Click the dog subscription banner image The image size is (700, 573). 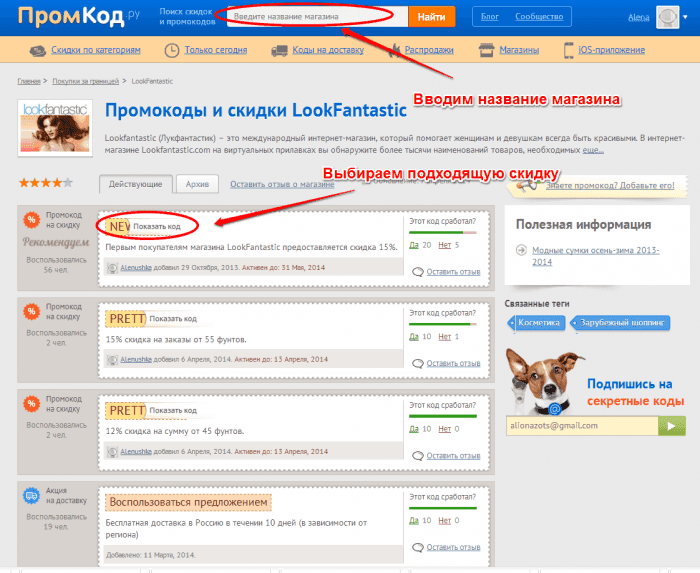coord(545,382)
